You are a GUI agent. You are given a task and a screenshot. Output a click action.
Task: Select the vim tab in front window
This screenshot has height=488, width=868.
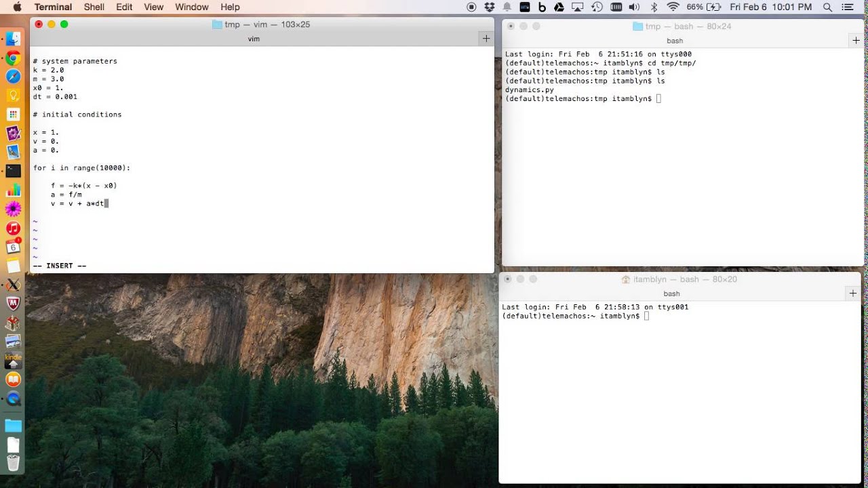tap(254, 39)
